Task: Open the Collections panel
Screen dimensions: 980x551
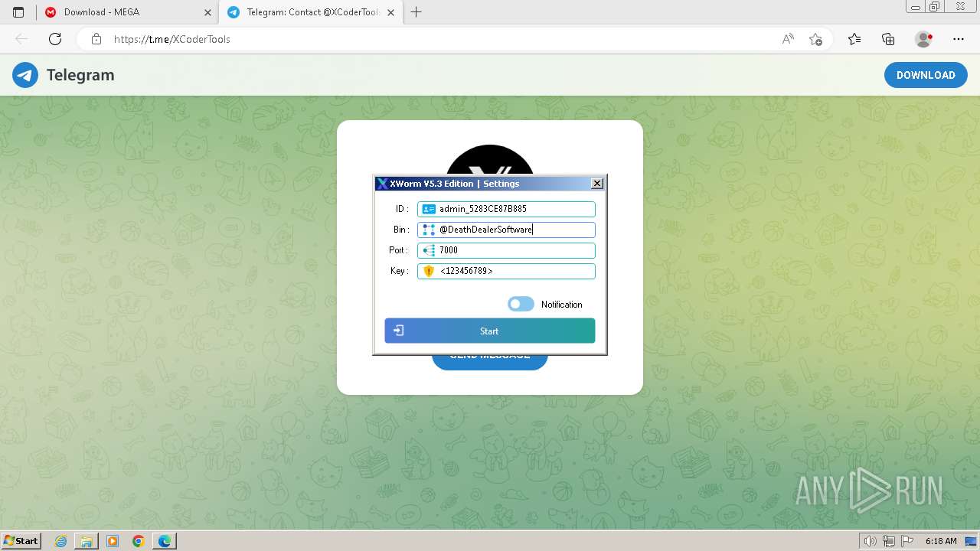Action: pyautogui.click(x=888, y=39)
